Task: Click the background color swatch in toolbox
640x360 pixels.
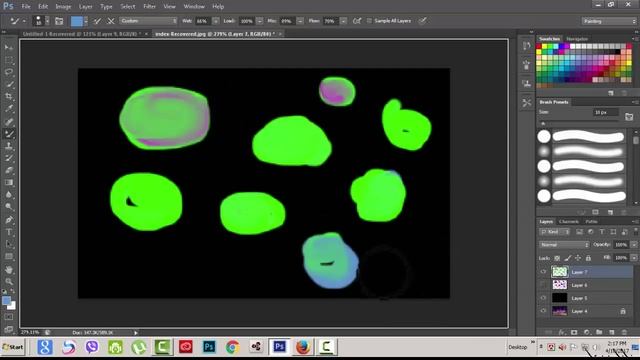Action: coord(12,306)
